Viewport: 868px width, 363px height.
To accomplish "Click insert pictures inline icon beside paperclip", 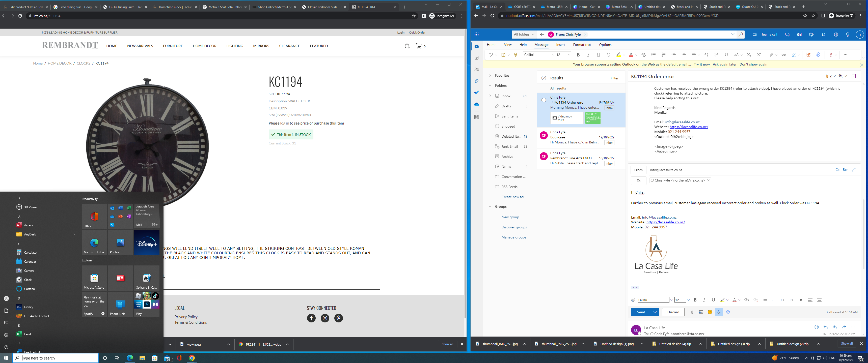I will point(700,312).
